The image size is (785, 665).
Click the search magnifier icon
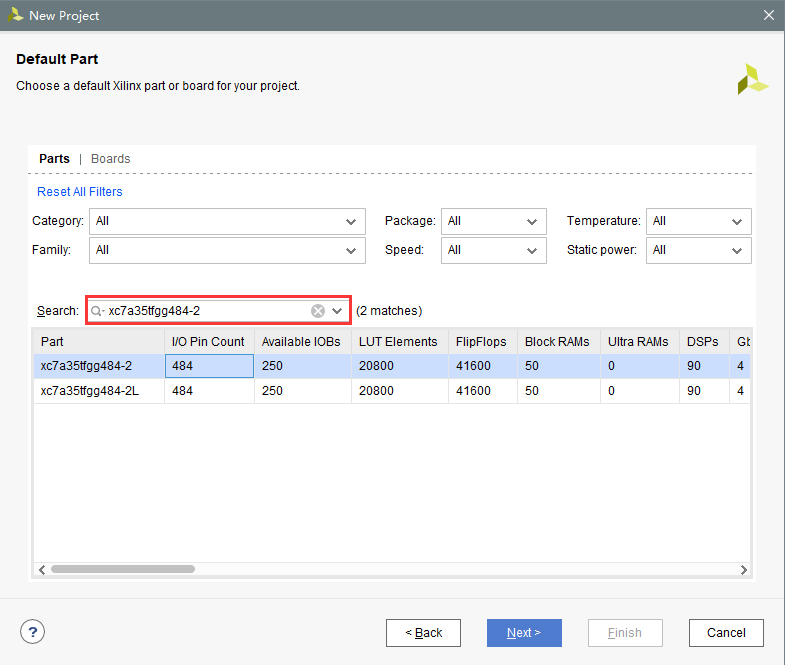click(96, 311)
